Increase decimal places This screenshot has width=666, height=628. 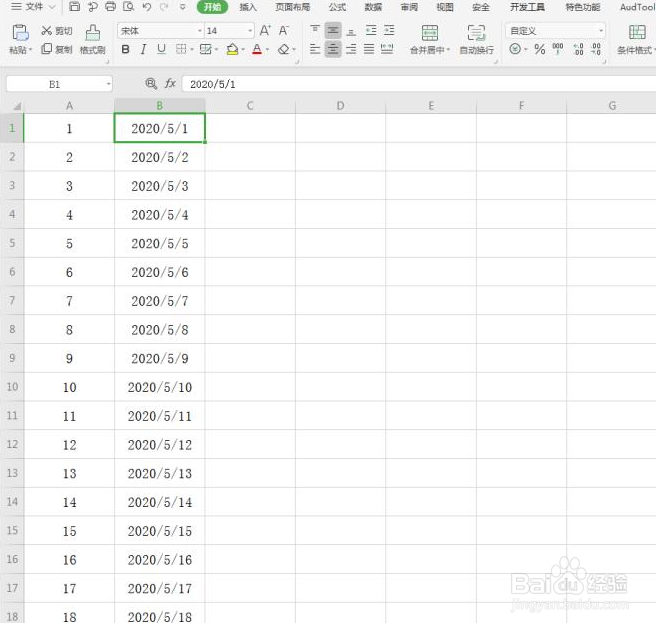click(578, 49)
